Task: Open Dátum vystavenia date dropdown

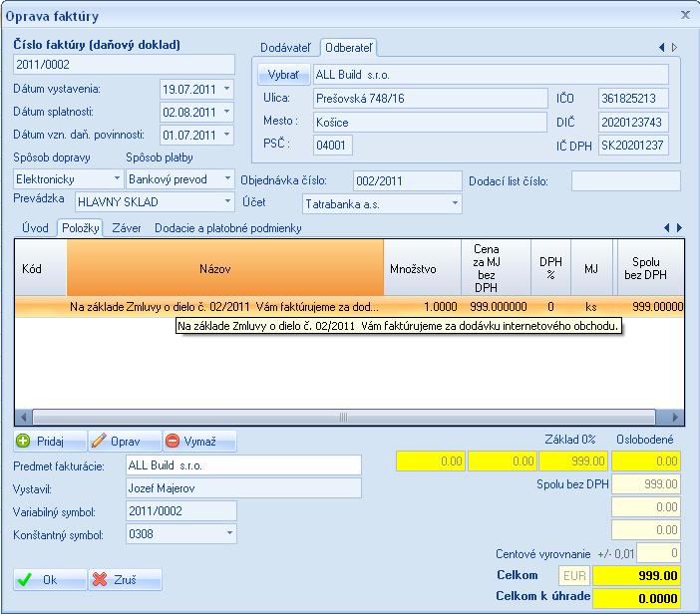Action: [x=226, y=89]
